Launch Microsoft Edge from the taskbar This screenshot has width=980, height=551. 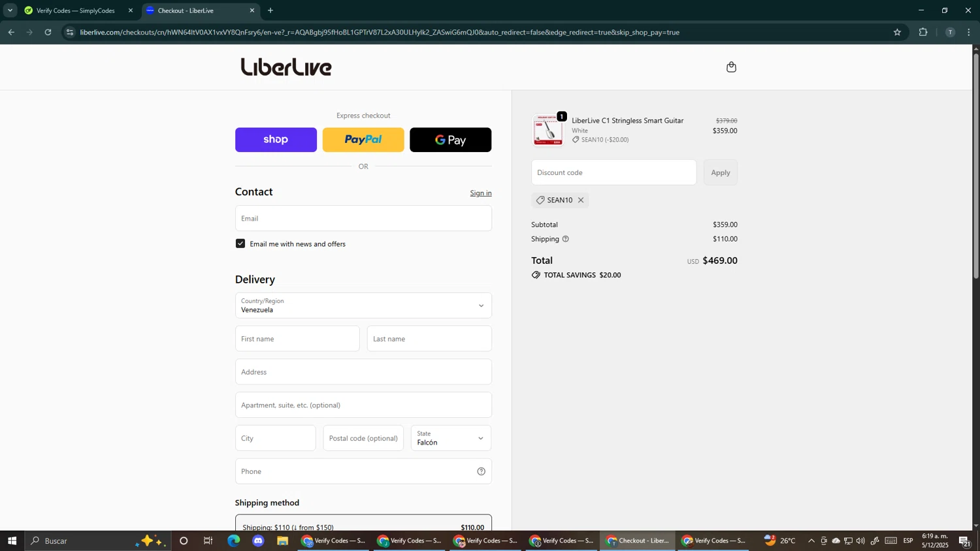[233, 541]
